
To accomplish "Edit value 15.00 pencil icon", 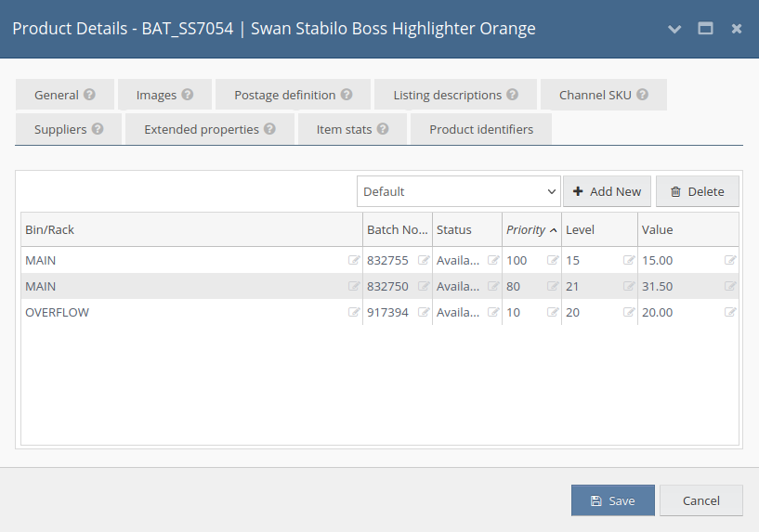I will [x=730, y=260].
